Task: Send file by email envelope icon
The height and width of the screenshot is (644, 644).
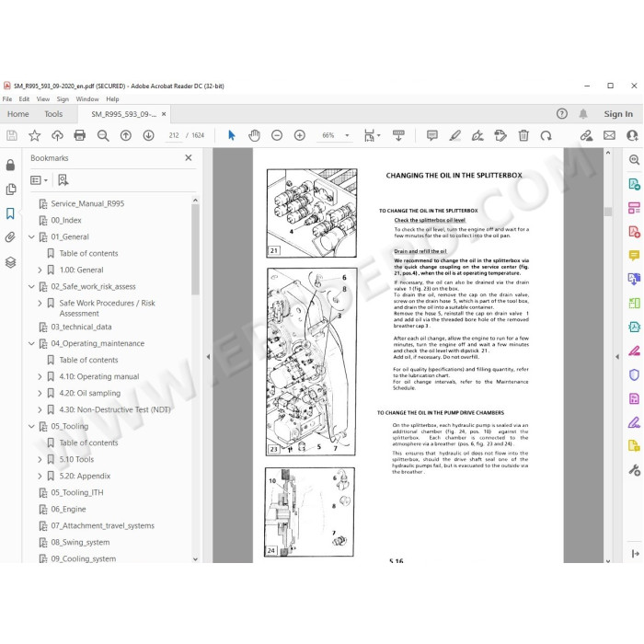Action: tap(609, 135)
